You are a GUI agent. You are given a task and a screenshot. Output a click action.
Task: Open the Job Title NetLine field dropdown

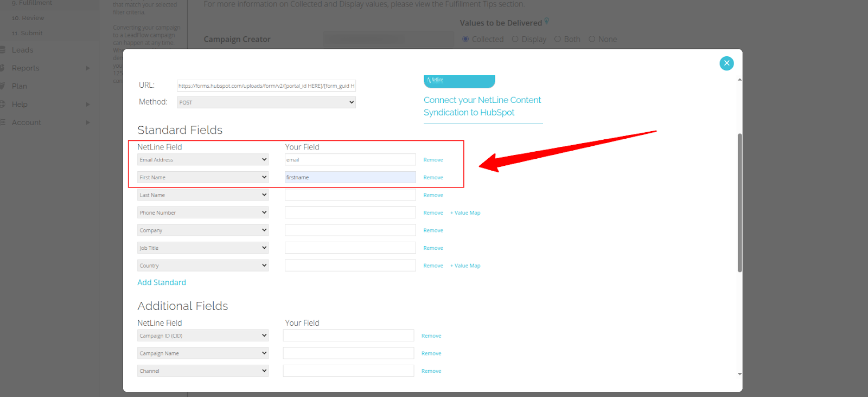(x=203, y=248)
